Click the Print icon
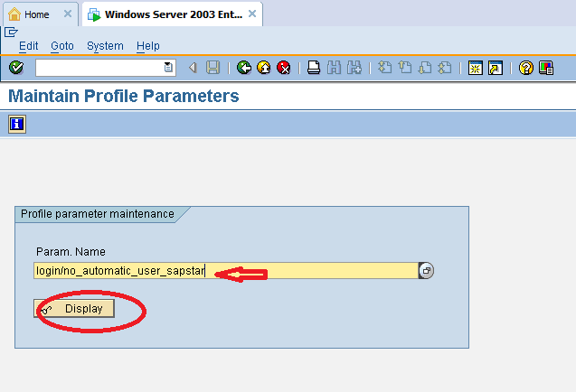This screenshot has width=576, height=392. click(x=314, y=68)
